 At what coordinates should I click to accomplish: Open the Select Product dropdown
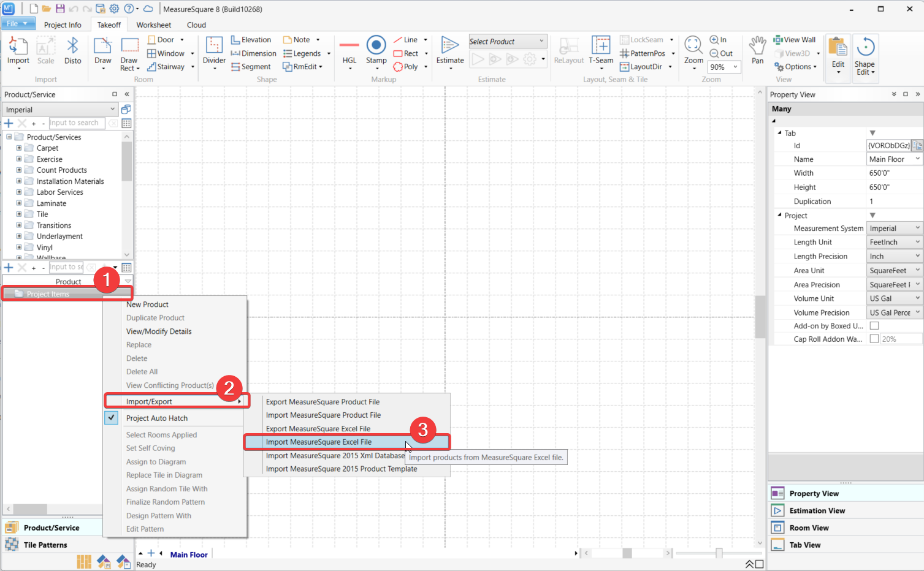(x=507, y=42)
